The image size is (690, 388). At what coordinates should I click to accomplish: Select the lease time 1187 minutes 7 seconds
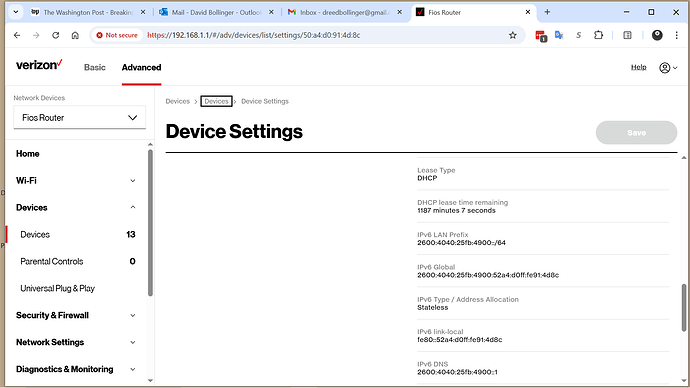click(456, 211)
